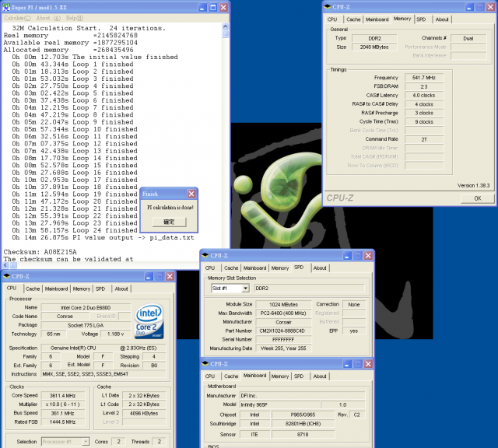
Task: Click the Super PI vertical scrollbar thumb
Action: coord(225,34)
